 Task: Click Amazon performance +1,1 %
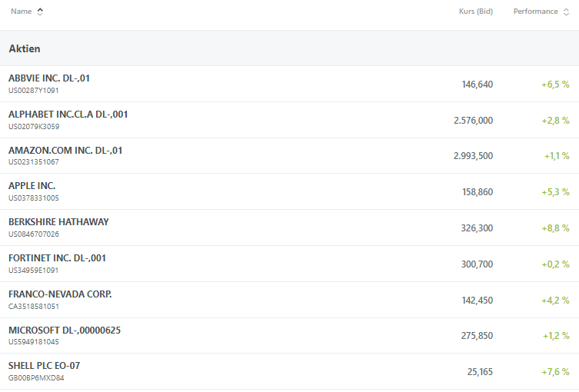pos(557,156)
